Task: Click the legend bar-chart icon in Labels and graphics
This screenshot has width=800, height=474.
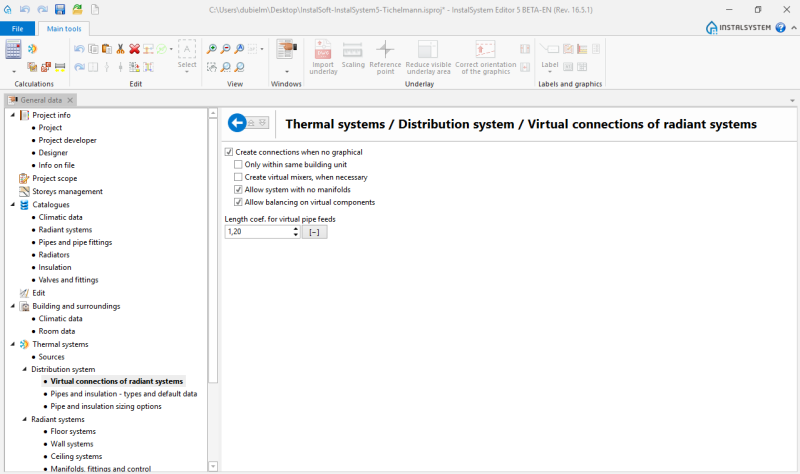Action: tap(582, 49)
